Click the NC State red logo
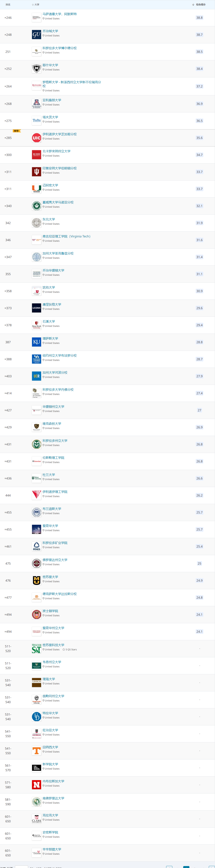215x868 pixels. [36, 155]
